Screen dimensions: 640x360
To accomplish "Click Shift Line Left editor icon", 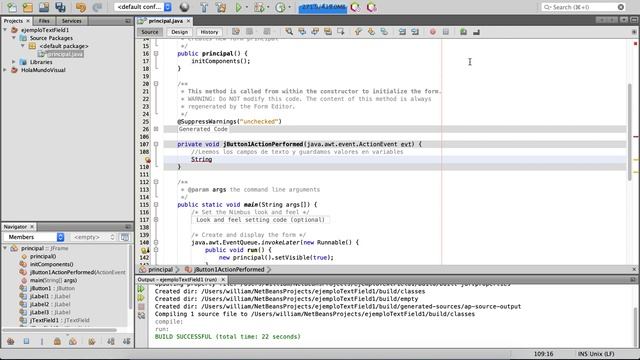I will 402,32.
